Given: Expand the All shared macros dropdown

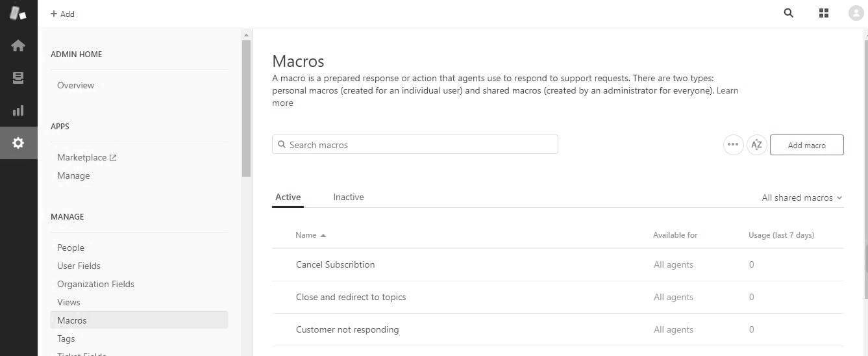Looking at the screenshot, I should coord(802,197).
